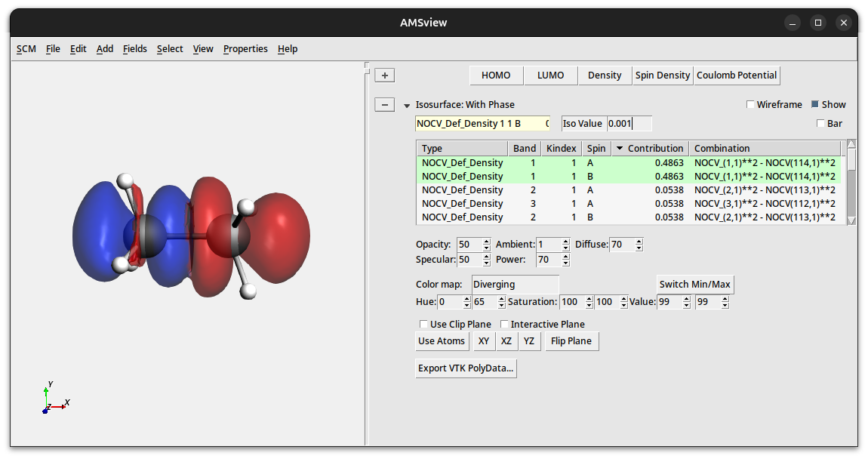This screenshot has width=868, height=459.
Task: Click the Iso Value input field
Action: coord(629,124)
